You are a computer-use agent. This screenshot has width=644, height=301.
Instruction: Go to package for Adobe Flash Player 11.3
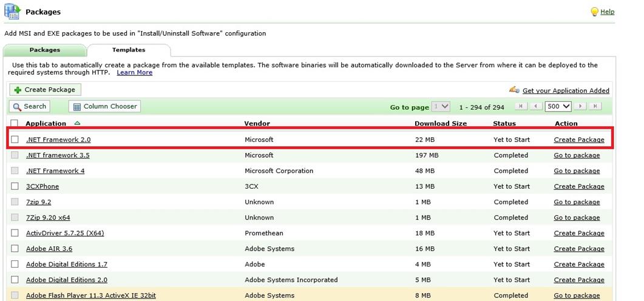(577, 296)
